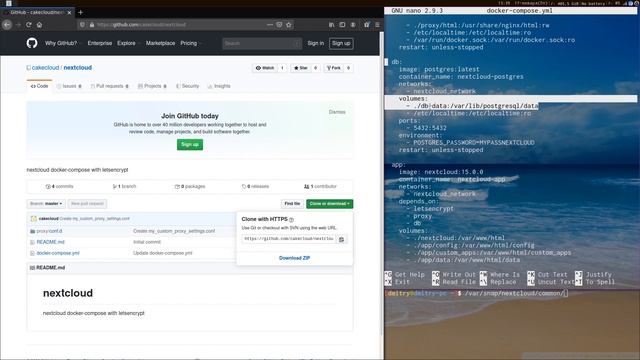640x360 pixels.
Task: Star the nextcloud repository
Action: pyautogui.click(x=301, y=68)
